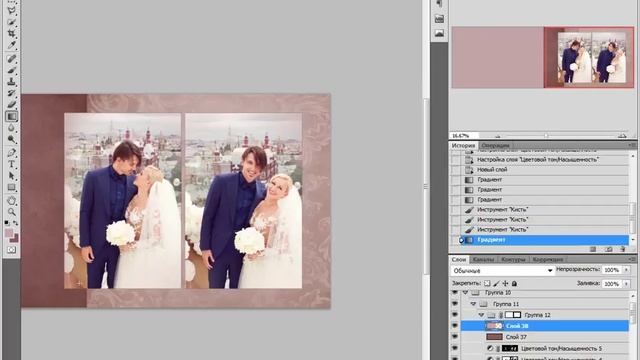The height and width of the screenshot is (360, 640).
Task: Switch to the Коррекция tab
Action: pyautogui.click(x=548, y=259)
